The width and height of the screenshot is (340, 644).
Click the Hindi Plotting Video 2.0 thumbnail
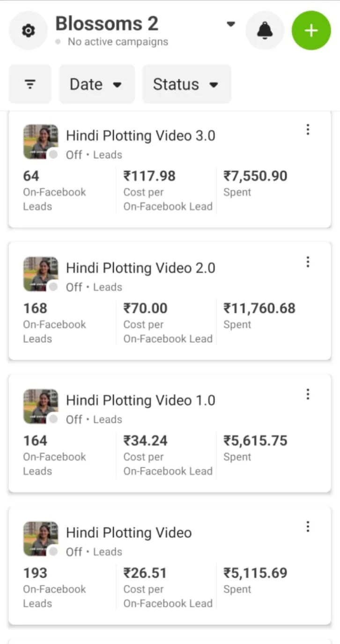(41, 274)
